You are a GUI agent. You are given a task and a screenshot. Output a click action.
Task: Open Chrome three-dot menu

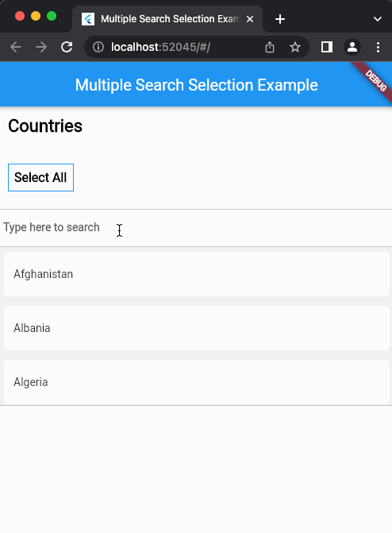click(x=378, y=47)
